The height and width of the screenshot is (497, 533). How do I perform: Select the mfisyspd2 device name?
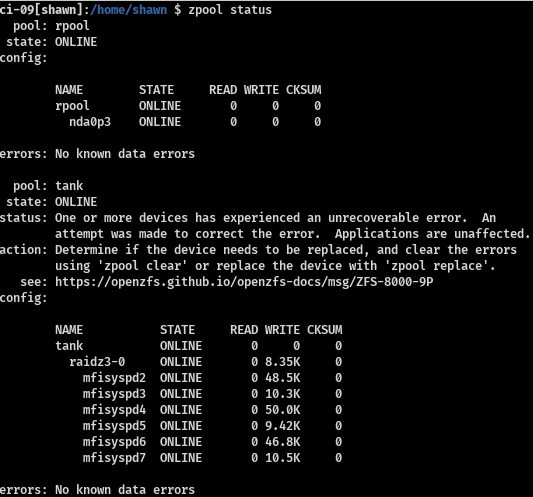[x=114, y=378]
